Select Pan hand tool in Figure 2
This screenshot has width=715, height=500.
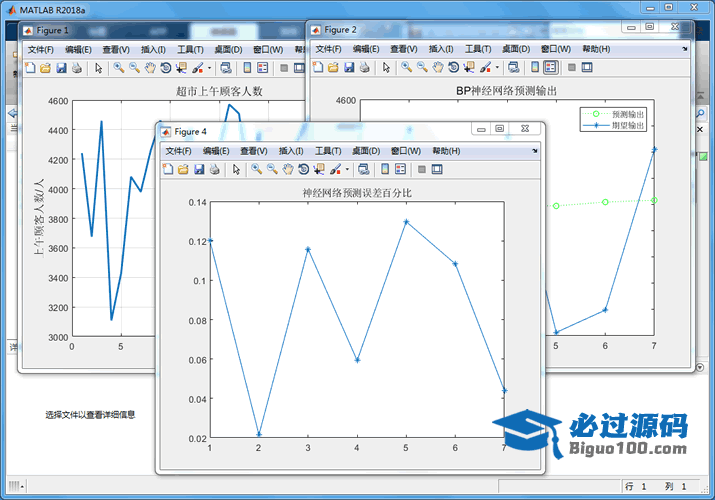438,67
